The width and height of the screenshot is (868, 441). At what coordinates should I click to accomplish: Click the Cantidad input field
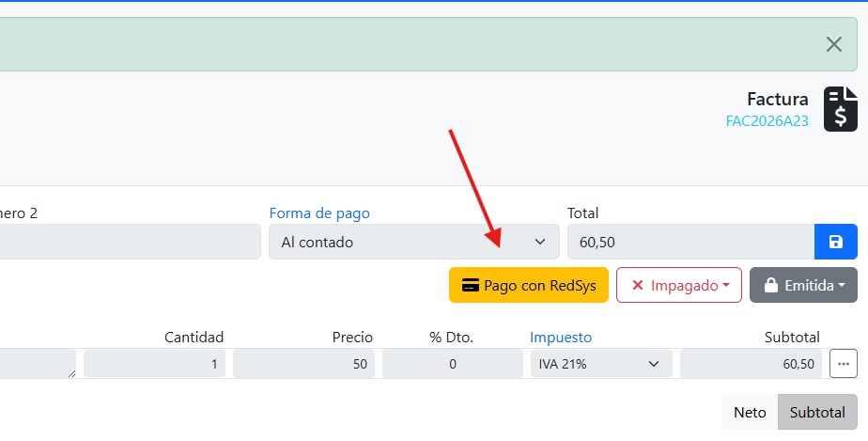tap(154, 364)
